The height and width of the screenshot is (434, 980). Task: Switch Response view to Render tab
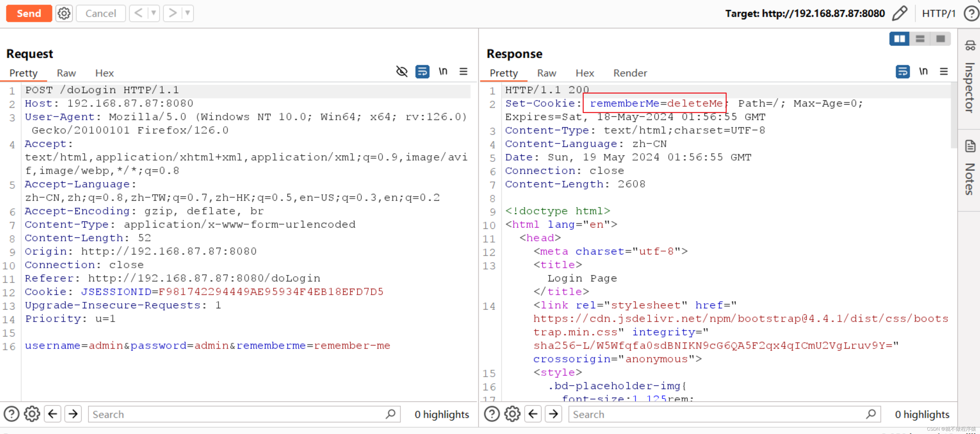coord(630,73)
